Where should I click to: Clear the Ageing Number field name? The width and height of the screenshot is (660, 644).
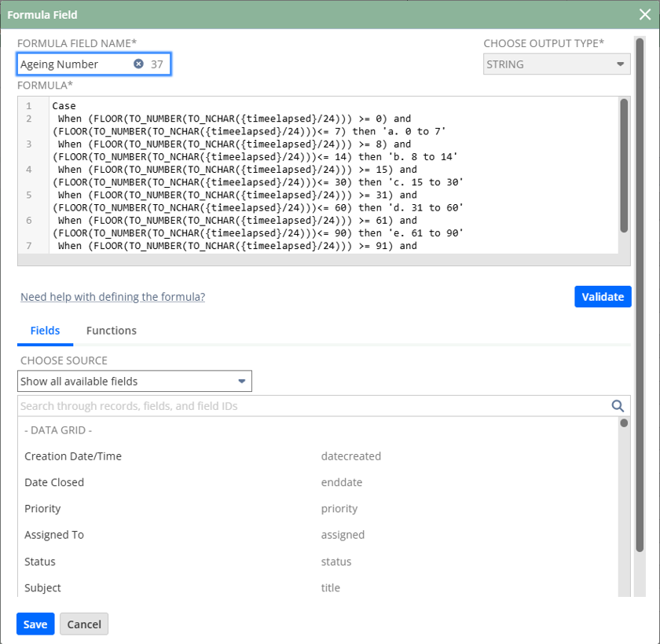point(138,64)
